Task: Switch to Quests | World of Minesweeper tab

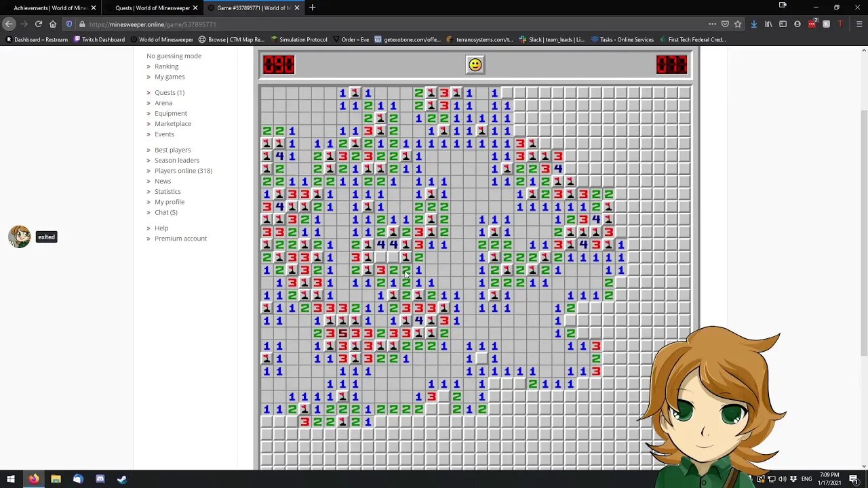Action: (x=152, y=7)
